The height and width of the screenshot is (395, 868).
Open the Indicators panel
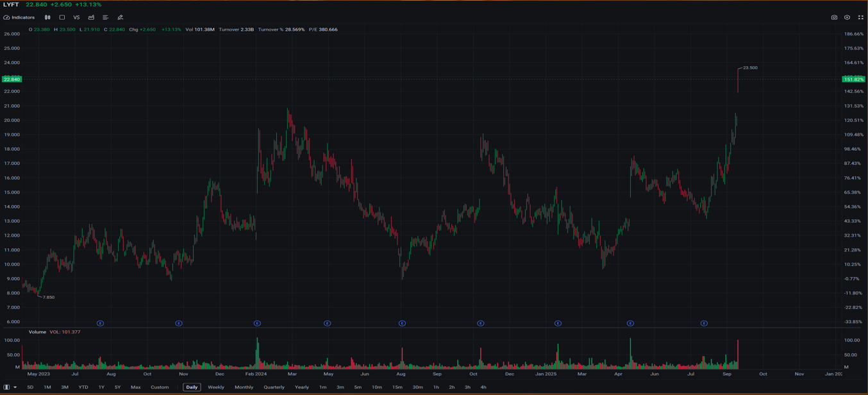pyautogui.click(x=19, y=17)
